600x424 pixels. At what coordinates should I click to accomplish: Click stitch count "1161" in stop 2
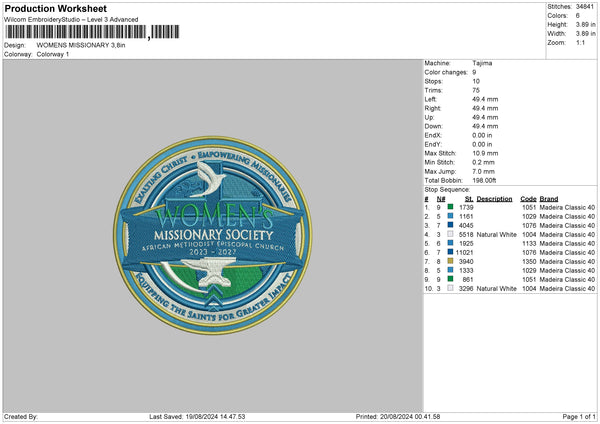pos(466,217)
